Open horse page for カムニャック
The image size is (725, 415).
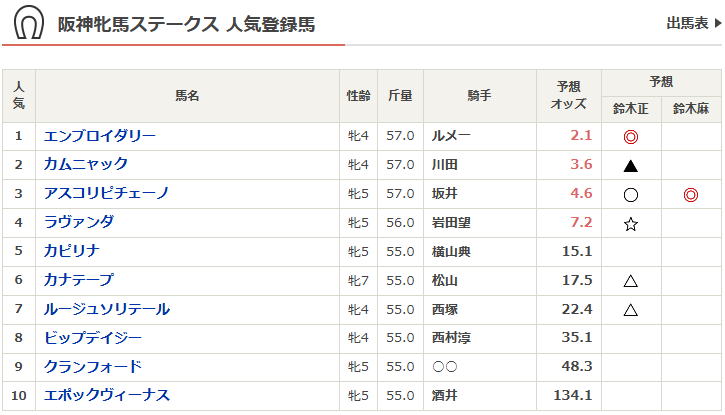tap(86, 165)
